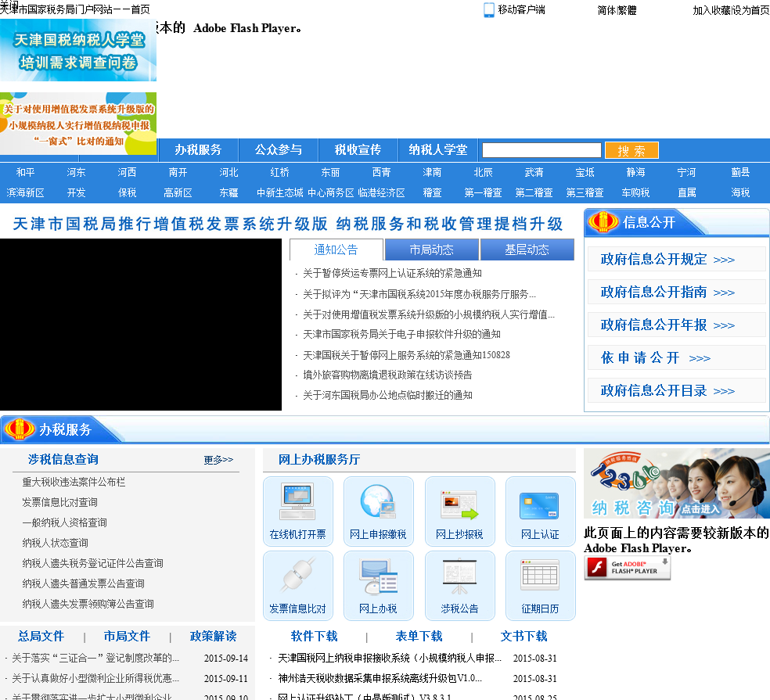Viewport: 770px width, 700px height.
Task: Switch to the 市局动态 tab
Action: click(431, 249)
